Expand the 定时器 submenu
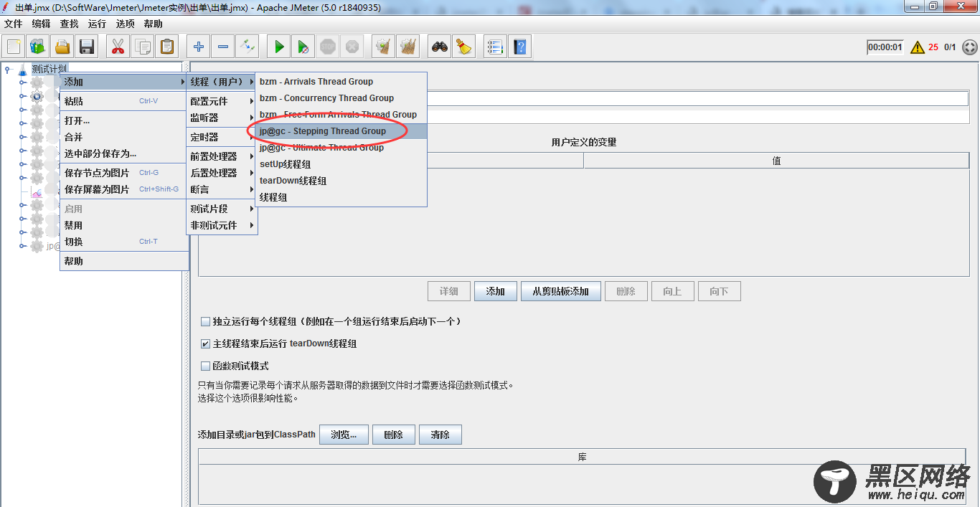Image resolution: width=980 pixels, height=507 pixels. 222,137
